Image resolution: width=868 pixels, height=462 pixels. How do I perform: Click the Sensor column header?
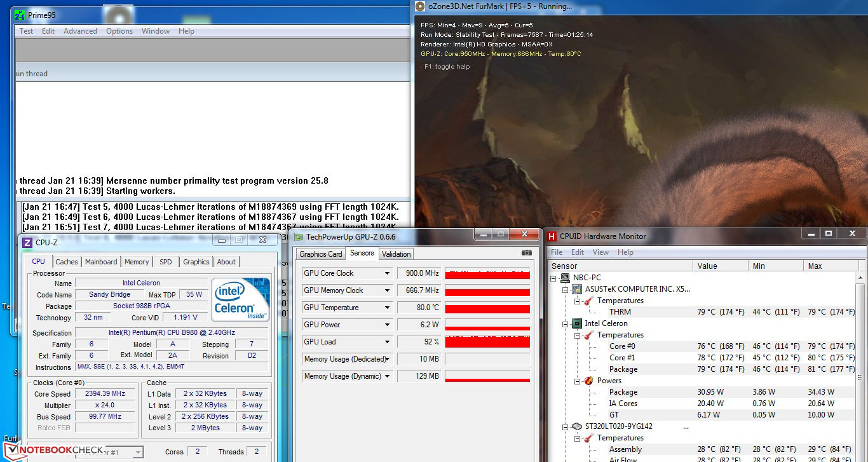621,266
